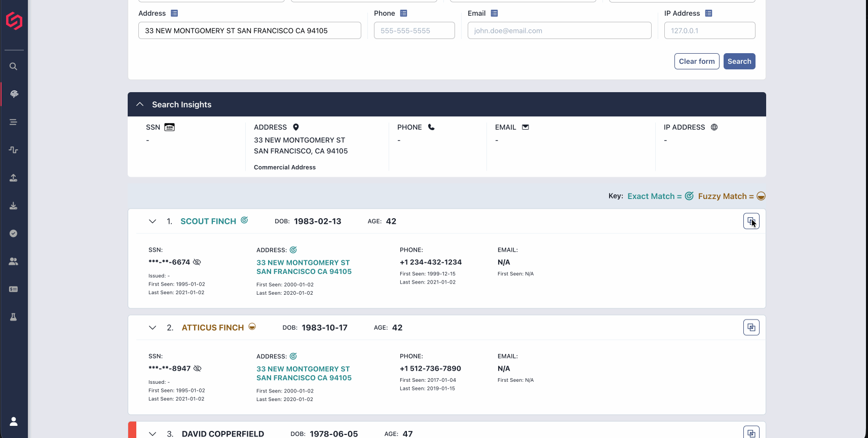Collapse the Scout Finch result card
This screenshot has height=438, width=868.
point(153,221)
